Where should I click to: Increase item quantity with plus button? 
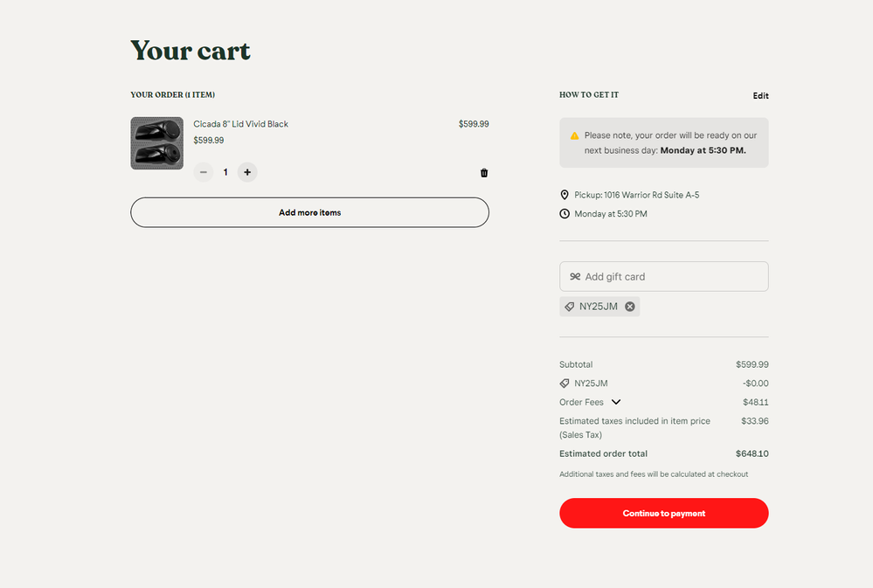pyautogui.click(x=247, y=172)
